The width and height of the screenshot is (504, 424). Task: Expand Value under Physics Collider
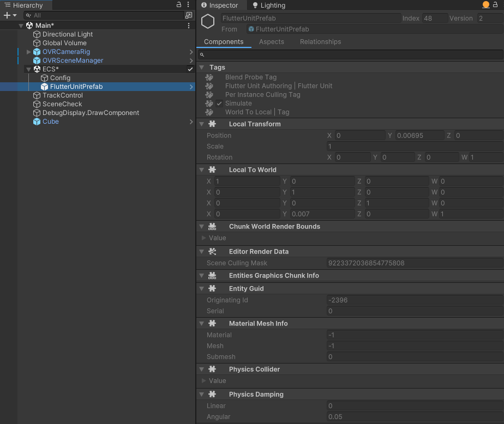tap(204, 380)
